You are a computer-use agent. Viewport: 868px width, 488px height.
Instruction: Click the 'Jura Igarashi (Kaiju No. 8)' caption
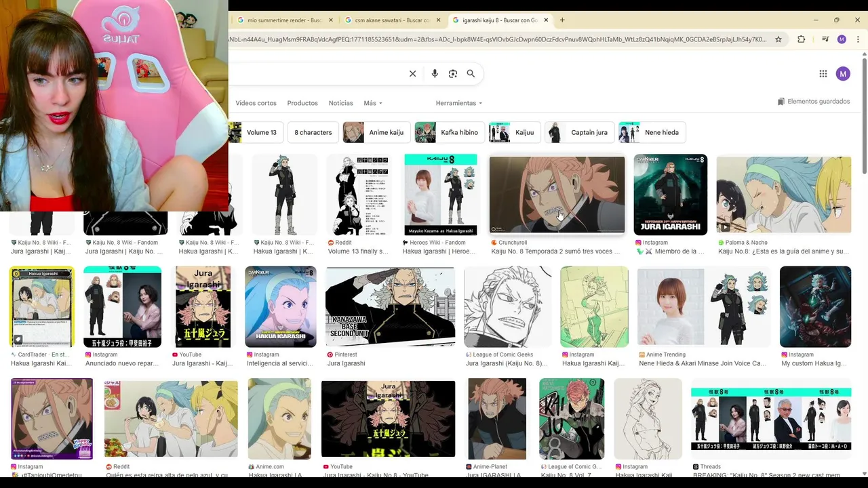point(507,363)
